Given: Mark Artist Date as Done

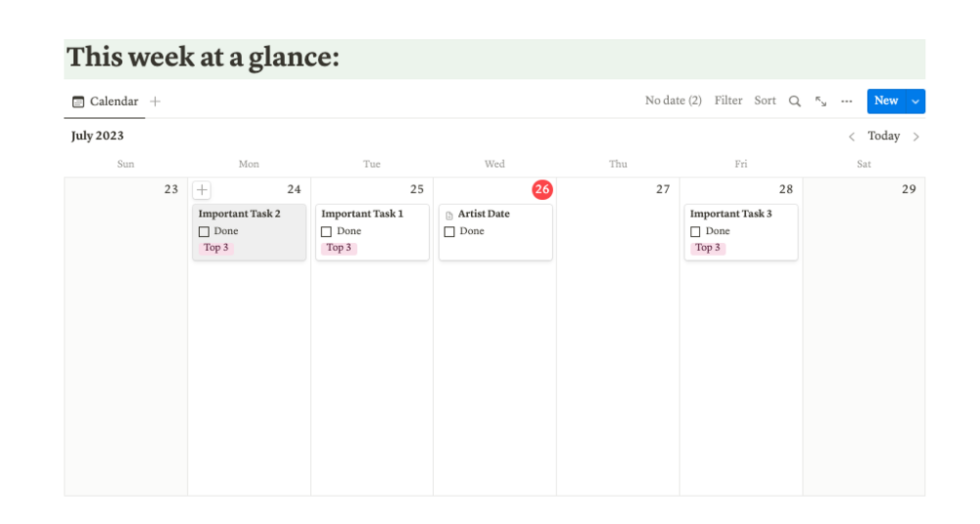Looking at the screenshot, I should [x=450, y=232].
